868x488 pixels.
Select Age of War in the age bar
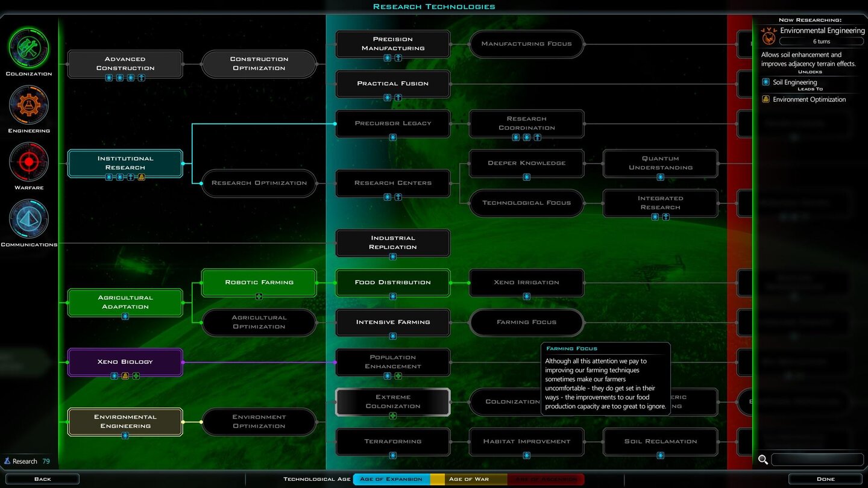(468, 479)
